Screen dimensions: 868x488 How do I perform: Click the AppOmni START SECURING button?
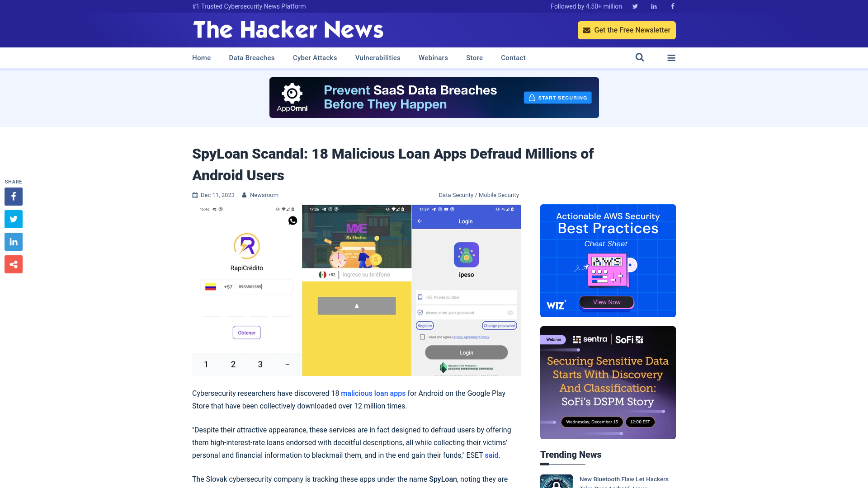(559, 98)
